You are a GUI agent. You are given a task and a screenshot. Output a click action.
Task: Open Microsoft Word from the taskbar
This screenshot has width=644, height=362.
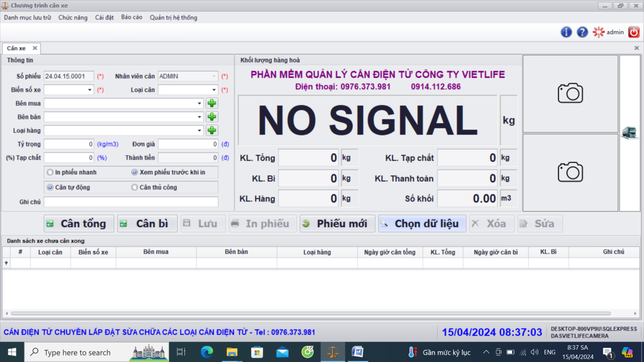pyautogui.click(x=357, y=352)
